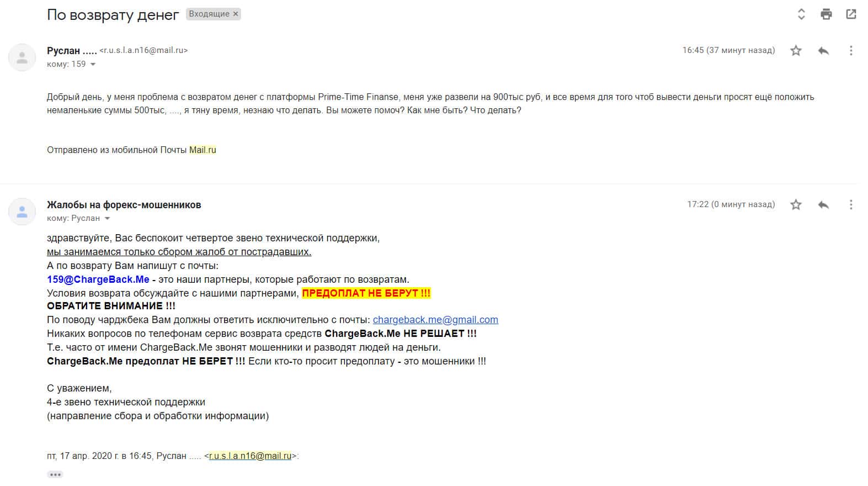Click the Жалобы на форекс-мошенников sender avatar
Screen dimensions: 868x486
coord(22,212)
